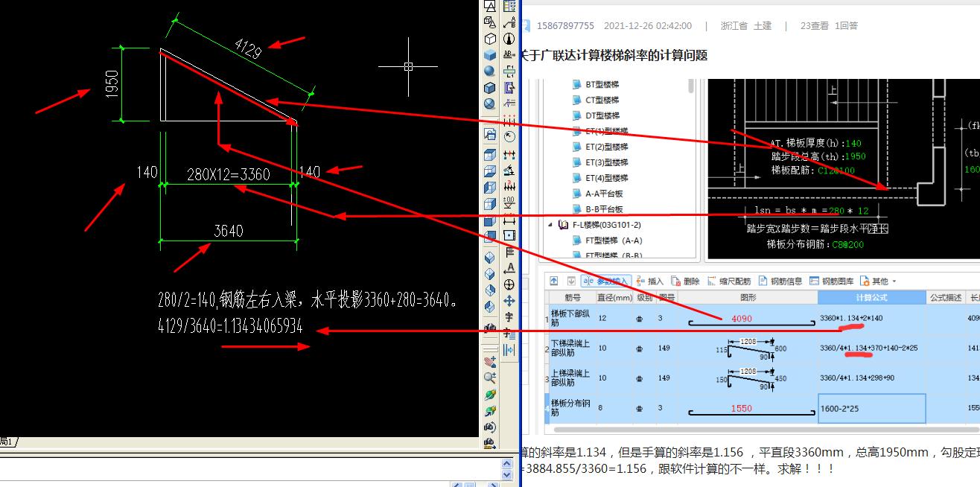The width and height of the screenshot is (980, 487).
Task: Open the colored grid palette icon
Action: [509, 6]
